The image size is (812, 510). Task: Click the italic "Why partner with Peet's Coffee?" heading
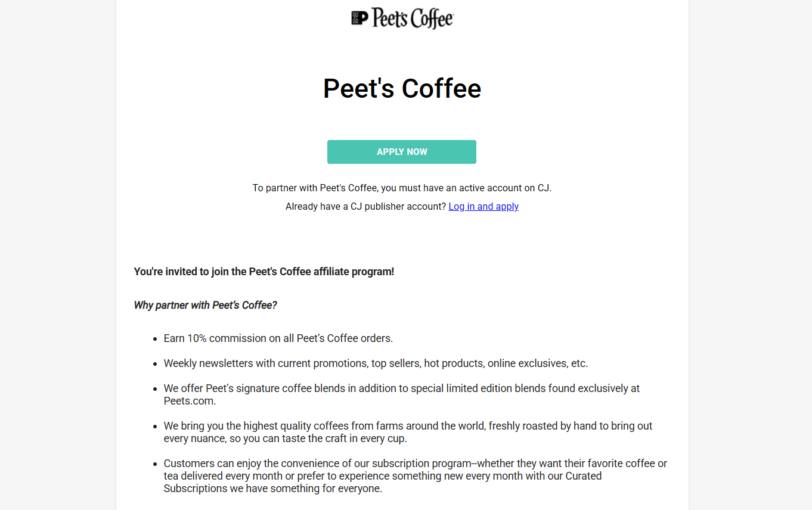[x=205, y=305]
